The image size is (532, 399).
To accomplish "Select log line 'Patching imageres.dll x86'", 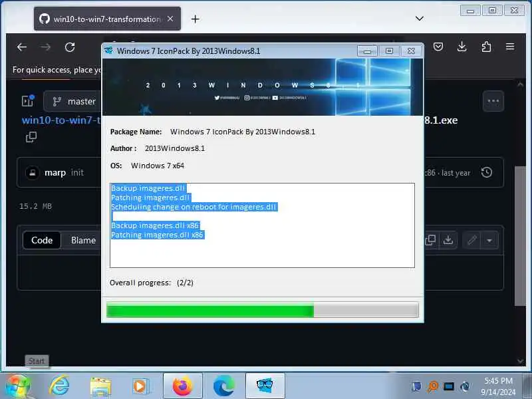I will (x=157, y=235).
